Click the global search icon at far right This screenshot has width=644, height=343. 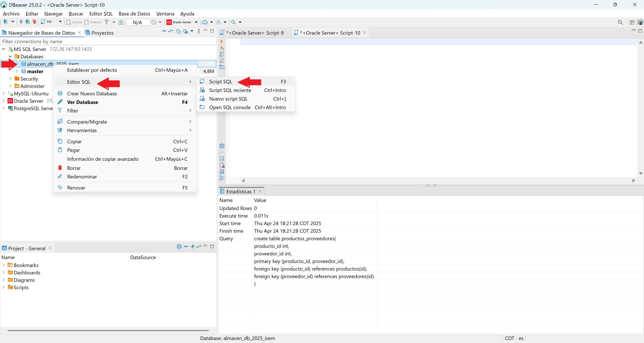click(620, 22)
